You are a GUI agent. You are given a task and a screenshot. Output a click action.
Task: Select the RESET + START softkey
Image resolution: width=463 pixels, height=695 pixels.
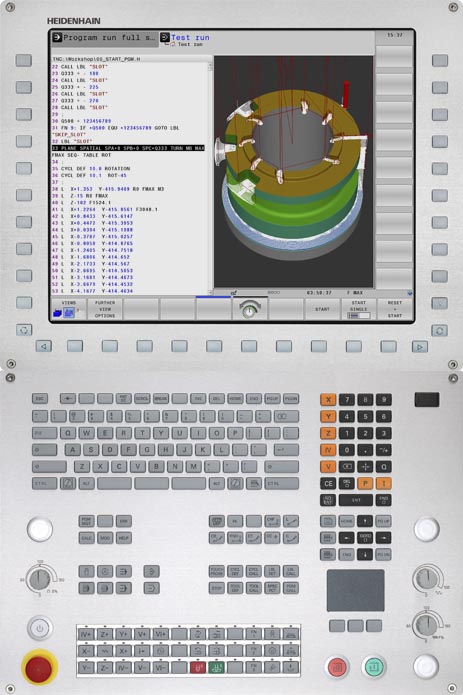pos(395,309)
